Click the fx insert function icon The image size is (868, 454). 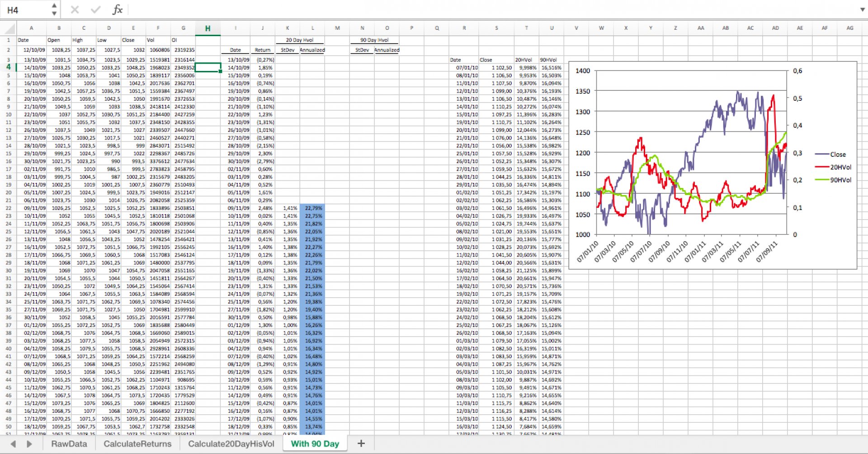click(118, 9)
